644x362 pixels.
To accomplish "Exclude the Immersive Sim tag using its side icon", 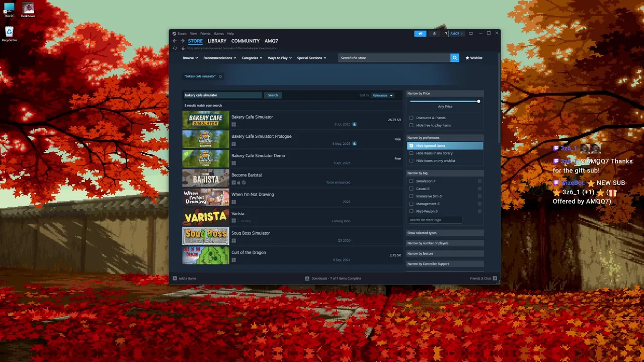I will [x=479, y=196].
